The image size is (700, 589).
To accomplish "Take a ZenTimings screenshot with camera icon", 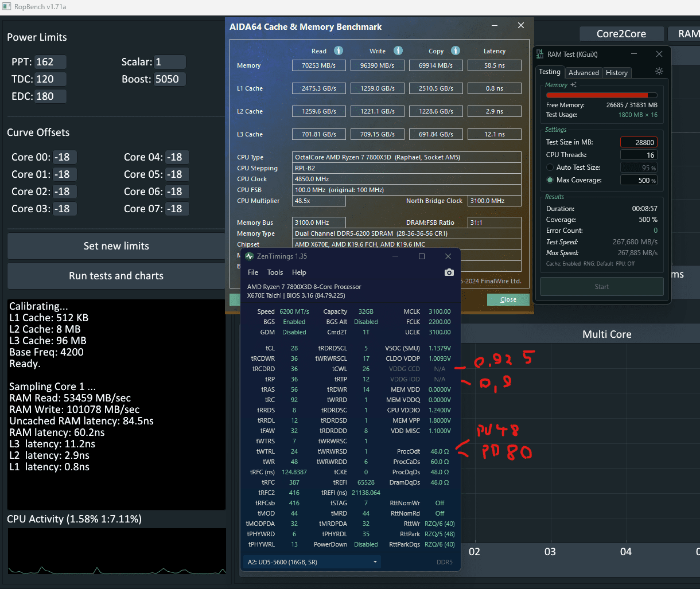I will [x=449, y=272].
